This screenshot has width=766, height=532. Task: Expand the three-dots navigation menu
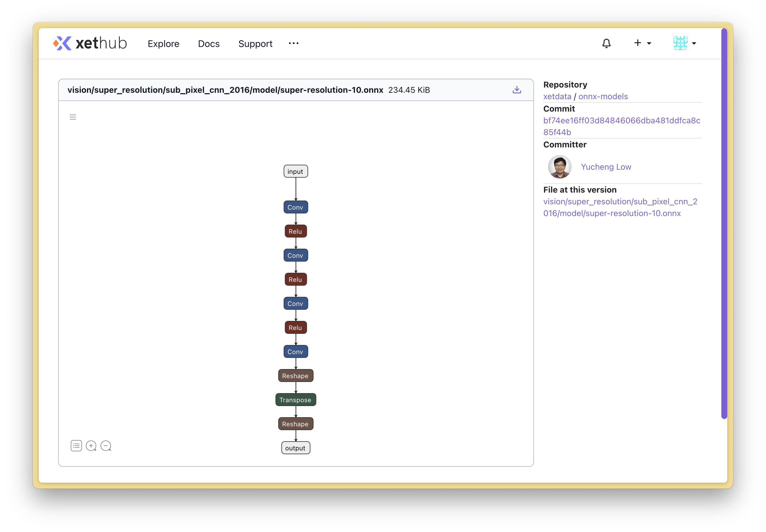pyautogui.click(x=293, y=43)
